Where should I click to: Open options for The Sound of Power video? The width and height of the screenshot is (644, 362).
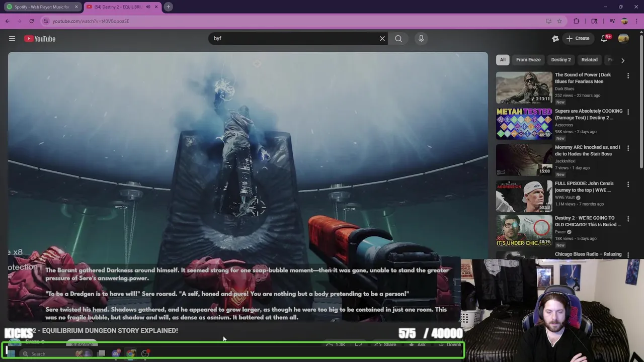coord(628,76)
